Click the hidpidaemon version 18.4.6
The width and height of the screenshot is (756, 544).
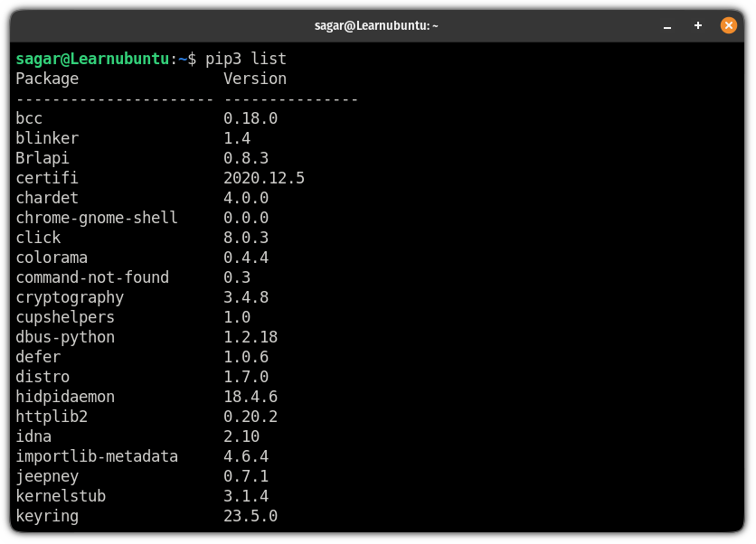coord(250,397)
